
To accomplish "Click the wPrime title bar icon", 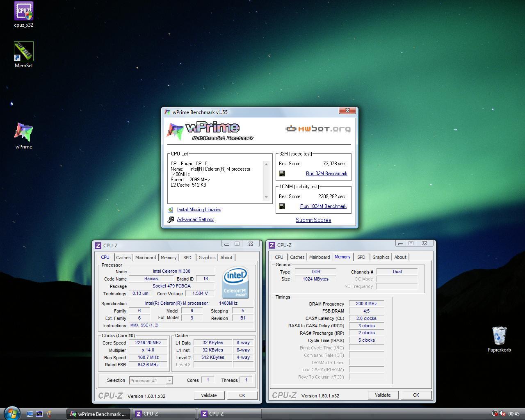I will point(167,112).
